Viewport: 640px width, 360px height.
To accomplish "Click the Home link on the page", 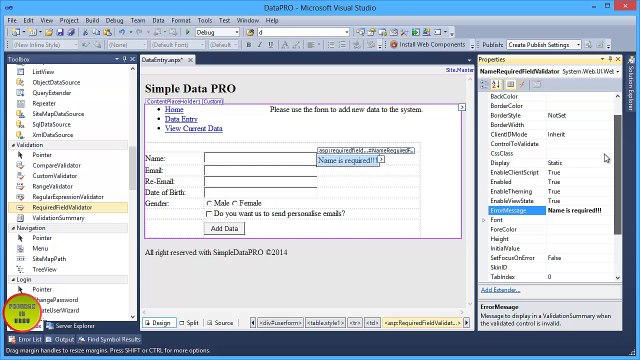I will coord(174,109).
